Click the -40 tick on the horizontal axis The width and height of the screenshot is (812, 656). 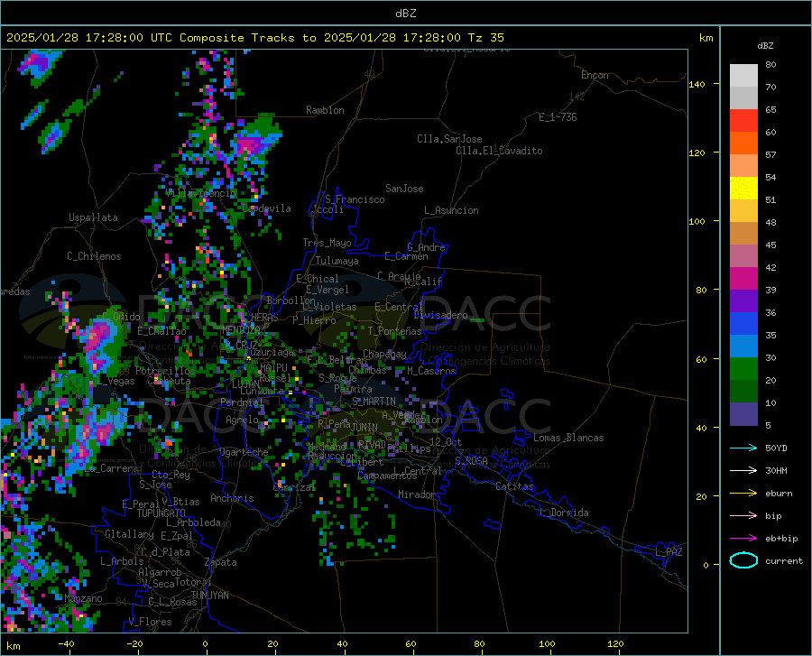point(66,644)
